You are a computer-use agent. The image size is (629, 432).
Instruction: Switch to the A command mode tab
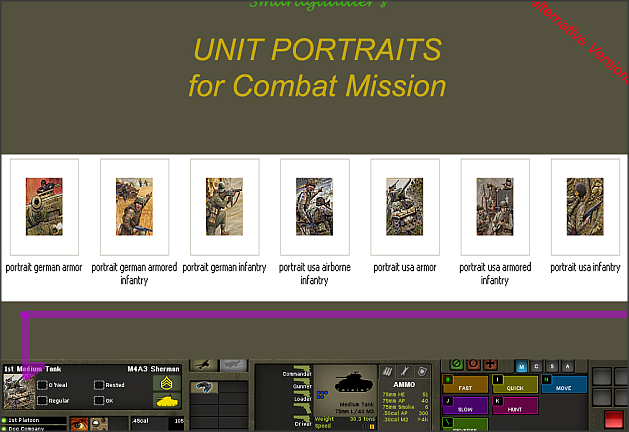(x=567, y=367)
